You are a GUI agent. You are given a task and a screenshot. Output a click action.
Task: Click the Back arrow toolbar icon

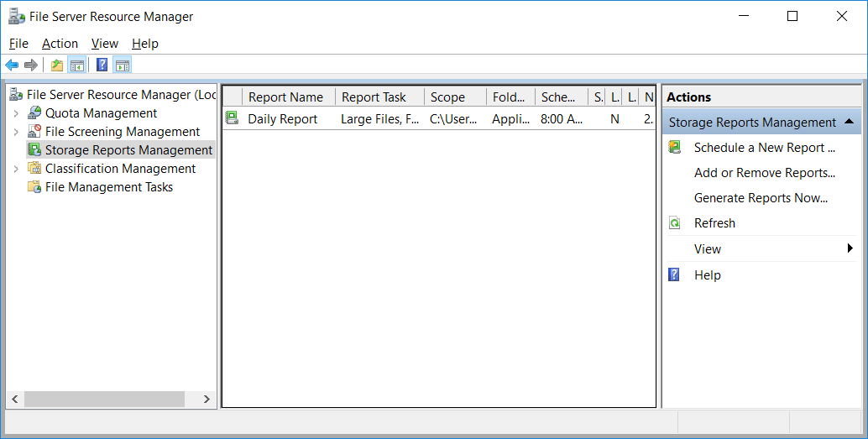tap(12, 65)
